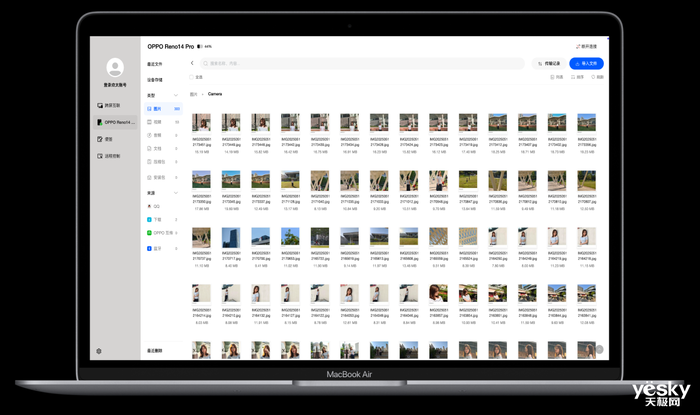Image resolution: width=700 pixels, height=415 pixels.
Task: Open remote control from left sidebar
Action: [x=108, y=156]
